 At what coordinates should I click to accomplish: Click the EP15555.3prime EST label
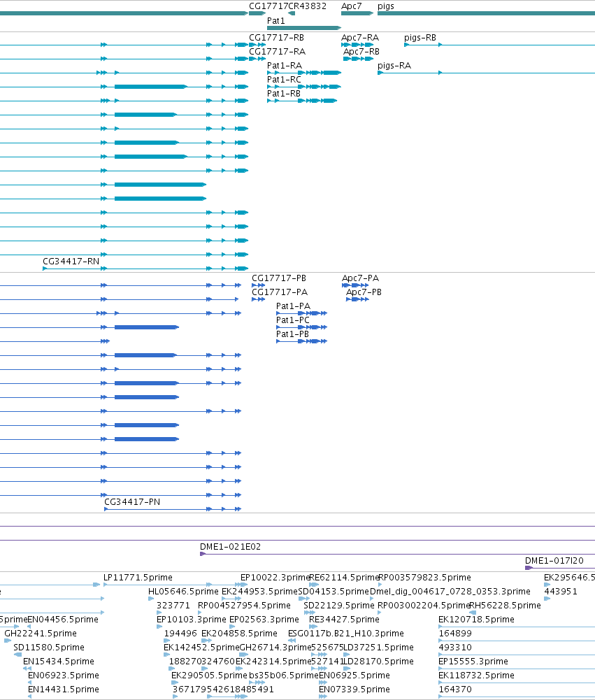[x=473, y=662]
